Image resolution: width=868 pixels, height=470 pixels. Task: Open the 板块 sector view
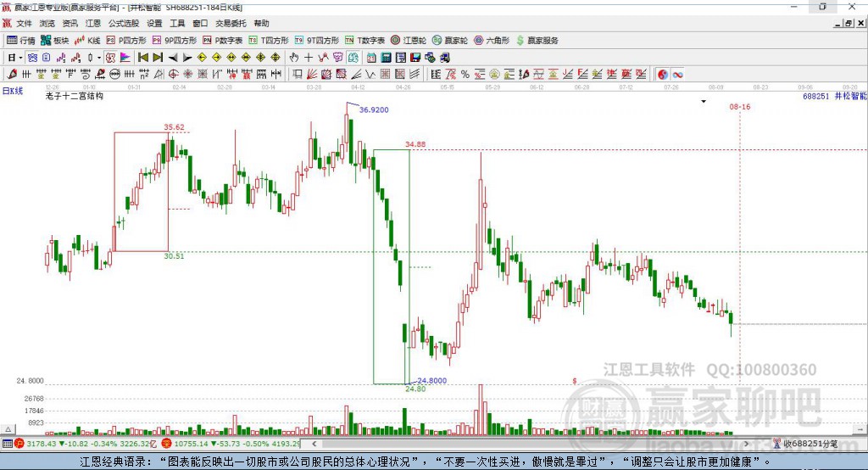54,41
